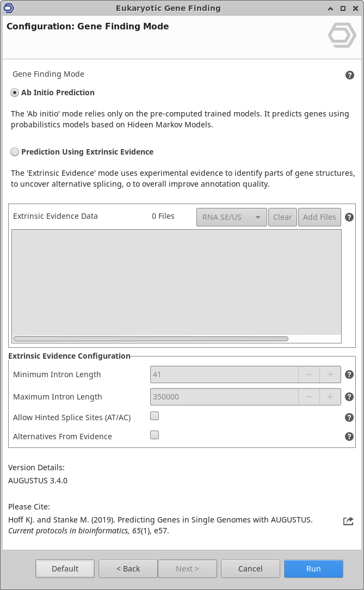Increase Minimum Intron Length with plus
364x590 pixels.
(x=330, y=374)
